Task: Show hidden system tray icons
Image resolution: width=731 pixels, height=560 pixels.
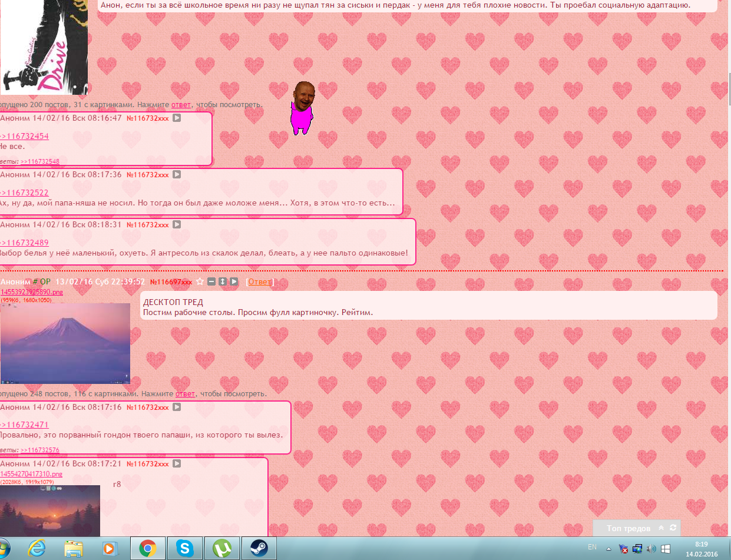Action: [x=609, y=548]
